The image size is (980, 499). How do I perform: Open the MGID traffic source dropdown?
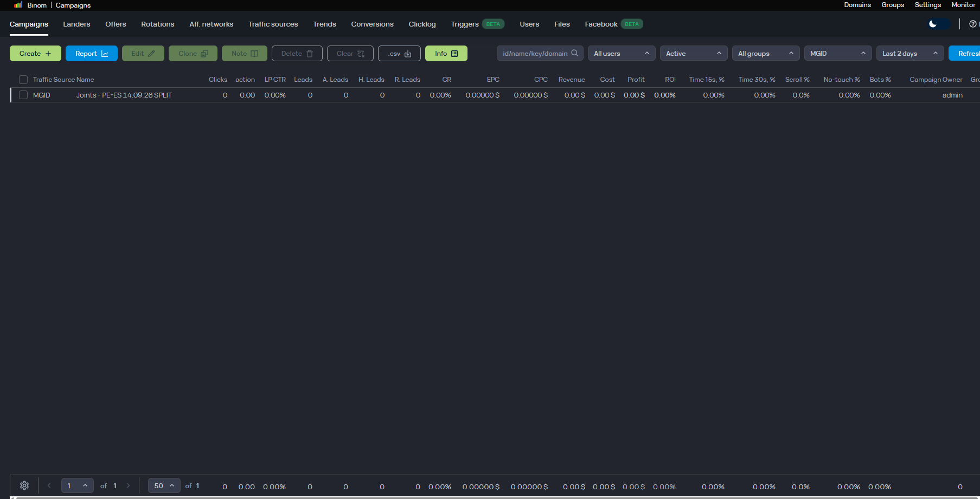point(838,53)
